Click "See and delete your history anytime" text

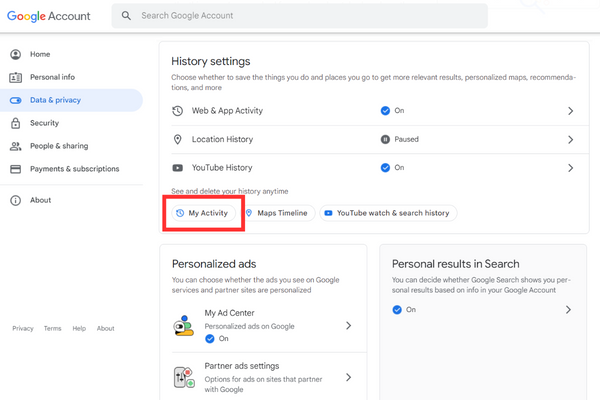point(230,191)
